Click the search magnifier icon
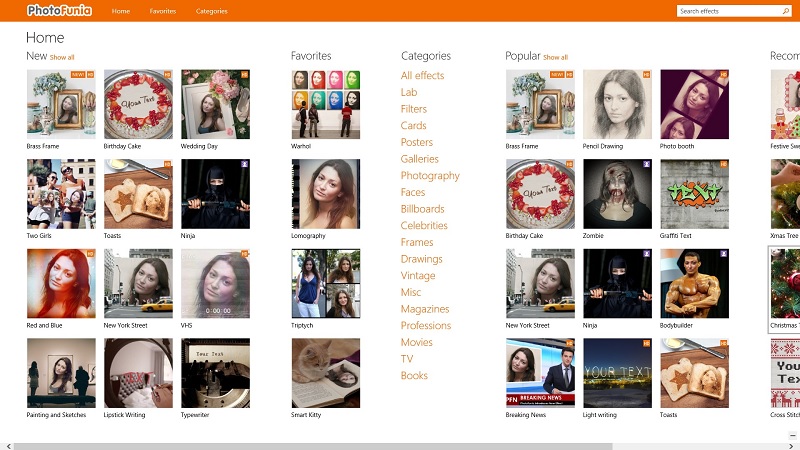800x450 pixels. pyautogui.click(x=786, y=11)
